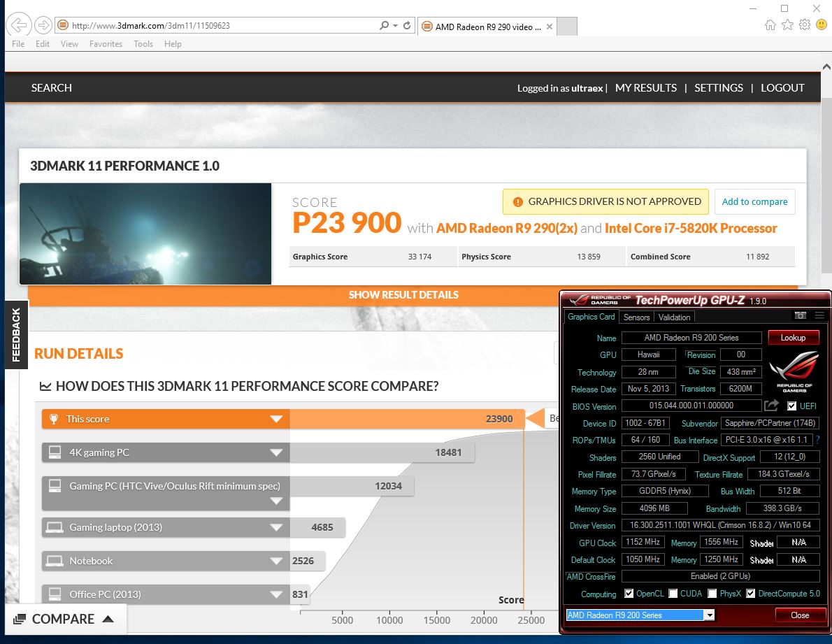Image resolution: width=832 pixels, height=644 pixels.
Task: Open the View menu
Action: (69, 44)
